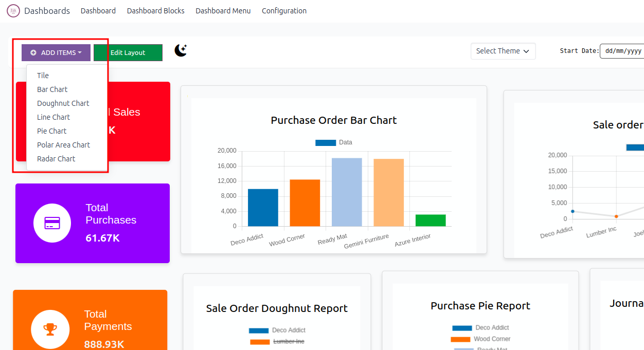Select Doughnut Chart from the list

tap(63, 103)
